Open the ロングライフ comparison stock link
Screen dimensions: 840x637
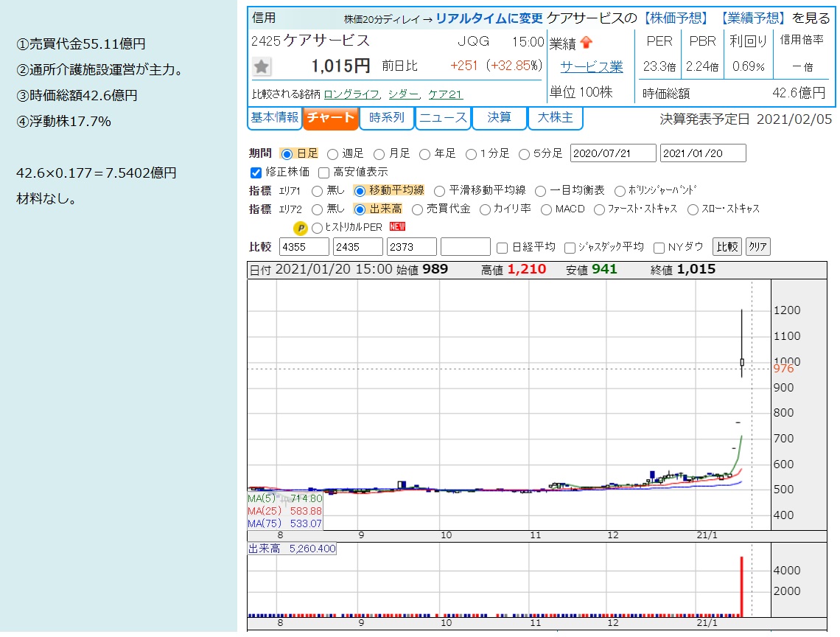point(351,94)
